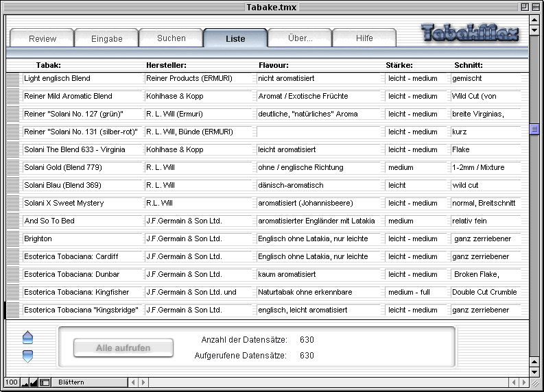Viewport: 544px width, 392px height.
Task: Click the Schnitt: column header
Action: 469,65
